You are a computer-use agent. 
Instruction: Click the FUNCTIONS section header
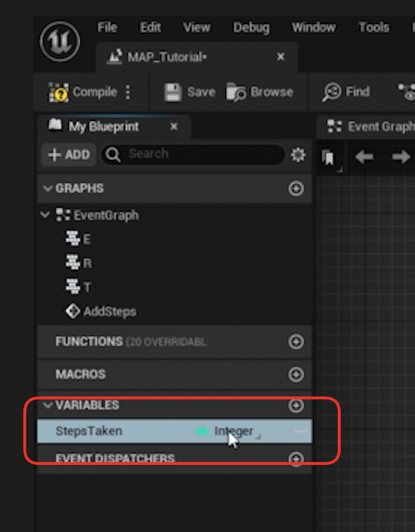click(175, 342)
